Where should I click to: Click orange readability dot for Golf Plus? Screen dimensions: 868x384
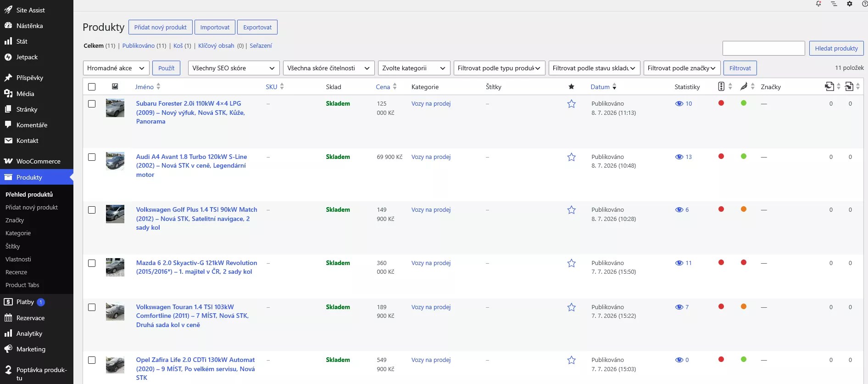click(x=744, y=209)
